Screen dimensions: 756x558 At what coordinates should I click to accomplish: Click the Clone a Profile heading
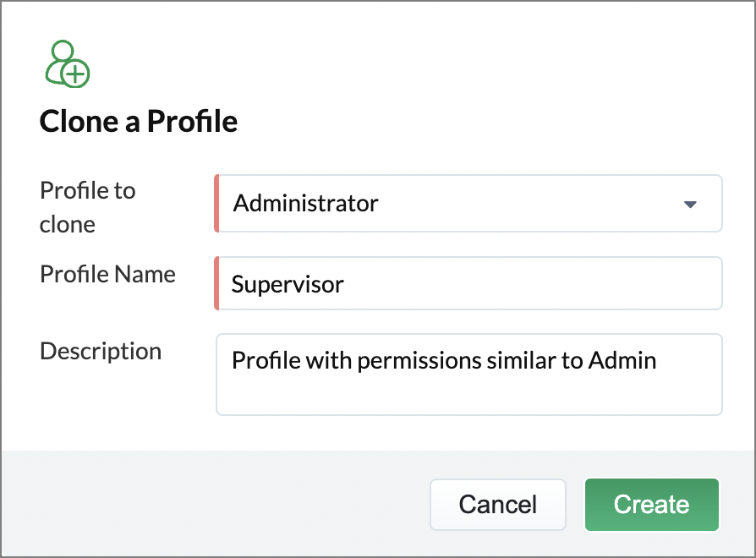click(x=139, y=121)
